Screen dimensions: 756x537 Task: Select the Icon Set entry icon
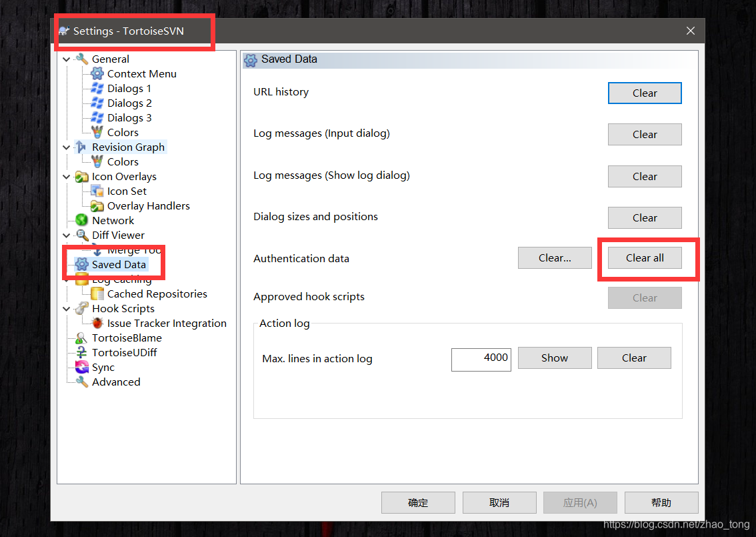click(x=97, y=191)
